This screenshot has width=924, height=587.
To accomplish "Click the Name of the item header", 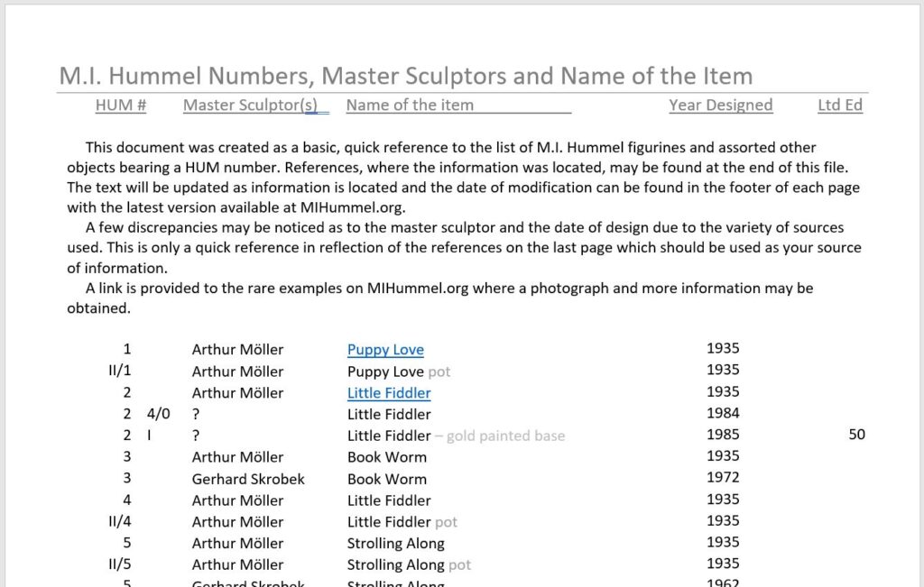I will click(x=410, y=105).
